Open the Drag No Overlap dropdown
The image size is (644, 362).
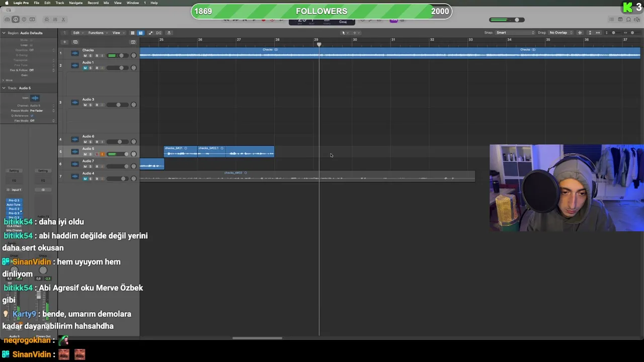pyautogui.click(x=561, y=33)
